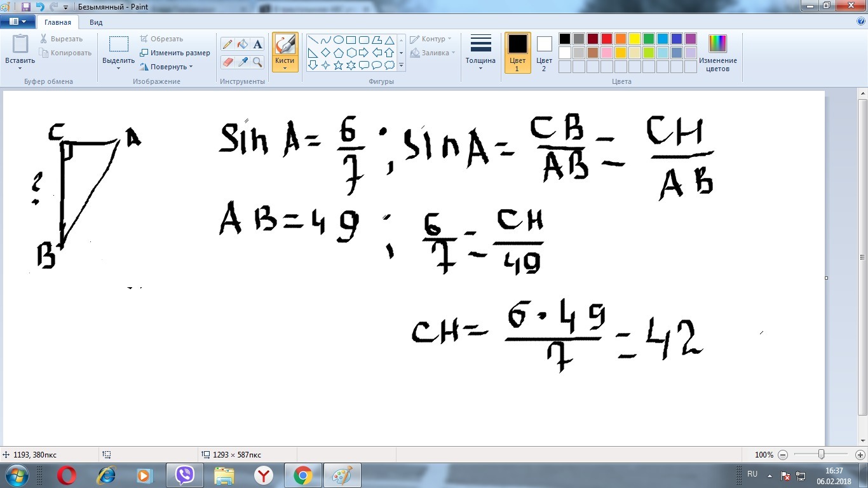Pick the red color swatch
Image resolution: width=868 pixels, height=488 pixels.
click(x=607, y=39)
